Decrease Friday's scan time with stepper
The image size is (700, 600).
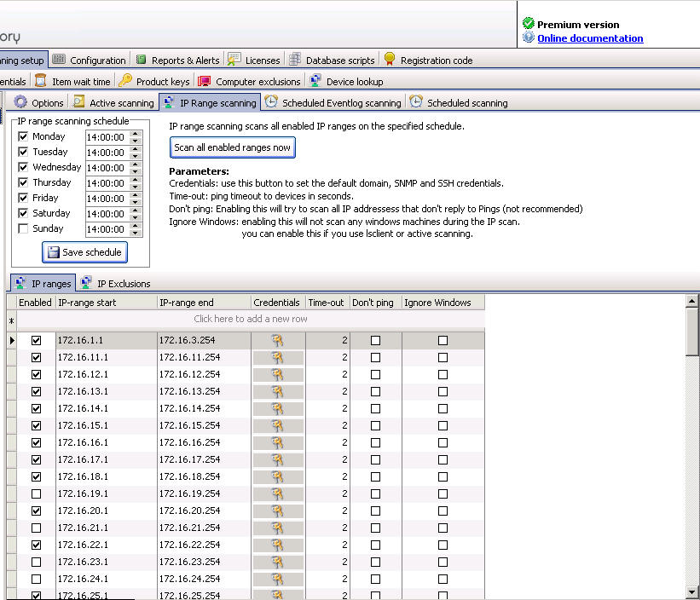[x=136, y=201]
